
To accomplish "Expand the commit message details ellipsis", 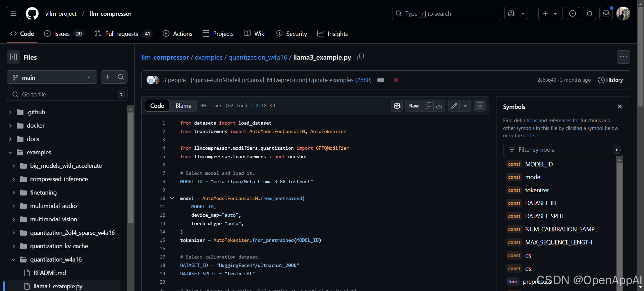I will pyautogui.click(x=381, y=80).
